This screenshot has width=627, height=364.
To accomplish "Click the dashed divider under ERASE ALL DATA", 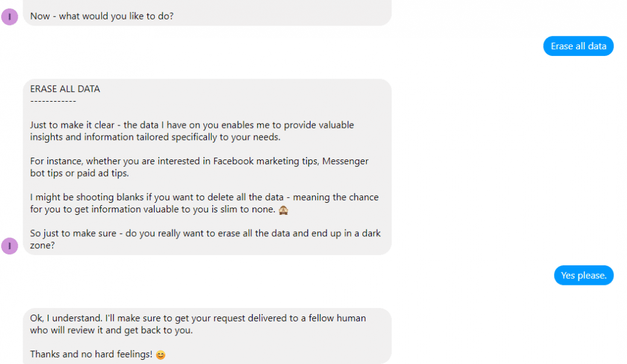I will [x=53, y=101].
